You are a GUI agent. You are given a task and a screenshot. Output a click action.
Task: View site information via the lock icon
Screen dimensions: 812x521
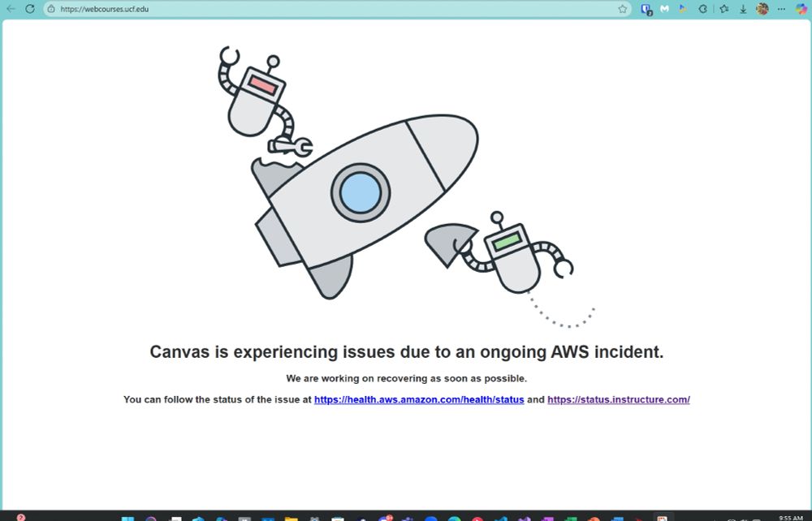[51, 9]
